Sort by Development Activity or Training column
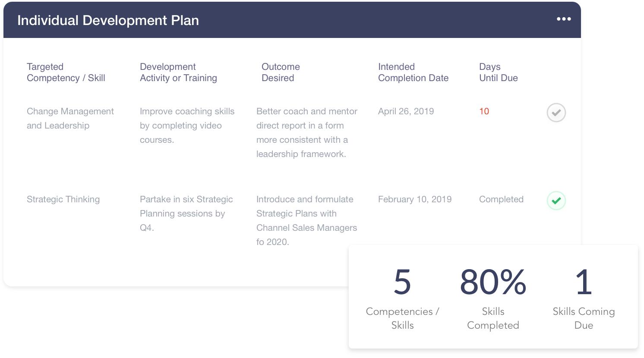The image size is (644, 358). pos(178,72)
